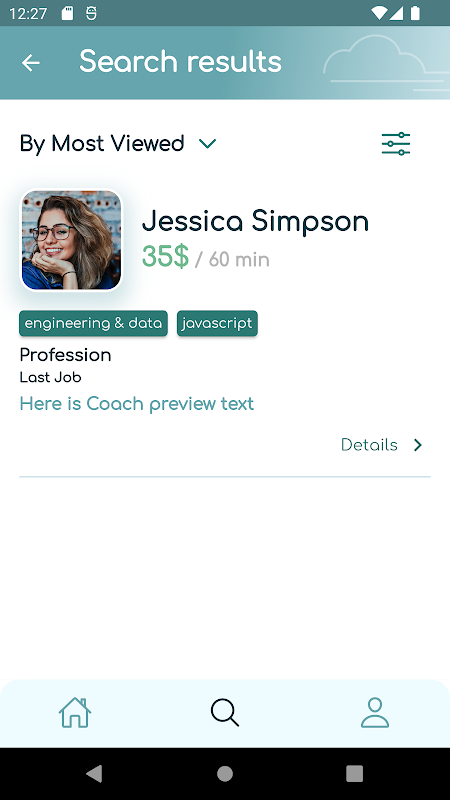Expand the By Most Viewed sort dropdown
450x800 pixels.
pos(118,143)
